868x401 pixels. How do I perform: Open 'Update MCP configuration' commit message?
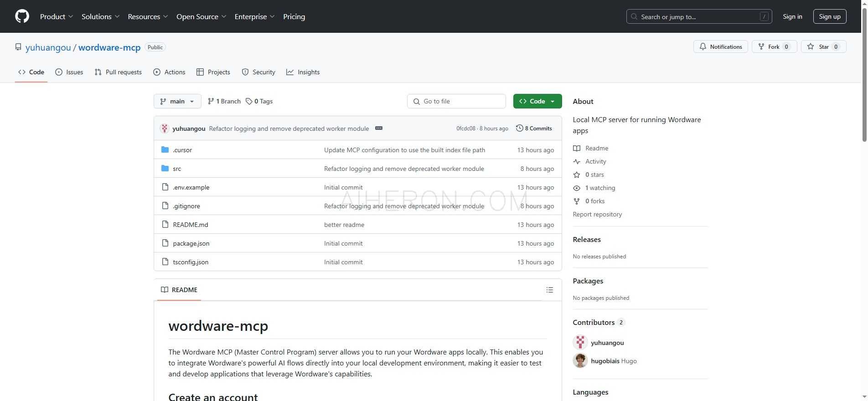404,150
